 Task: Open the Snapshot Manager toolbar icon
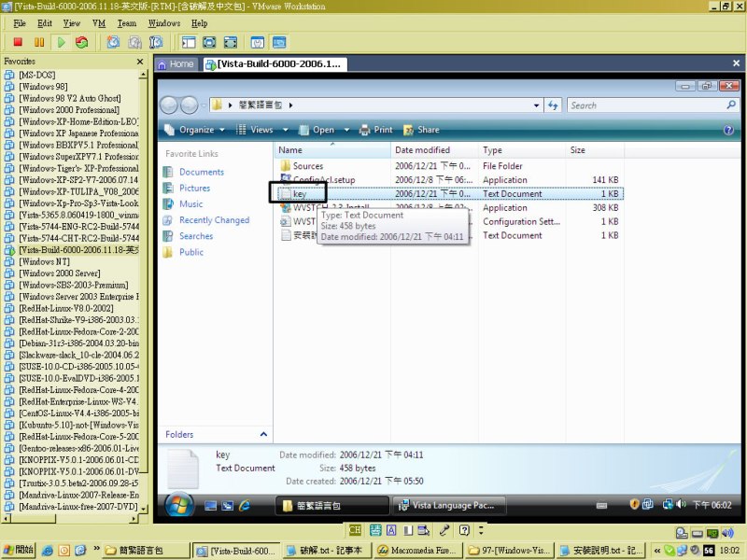pos(156,42)
